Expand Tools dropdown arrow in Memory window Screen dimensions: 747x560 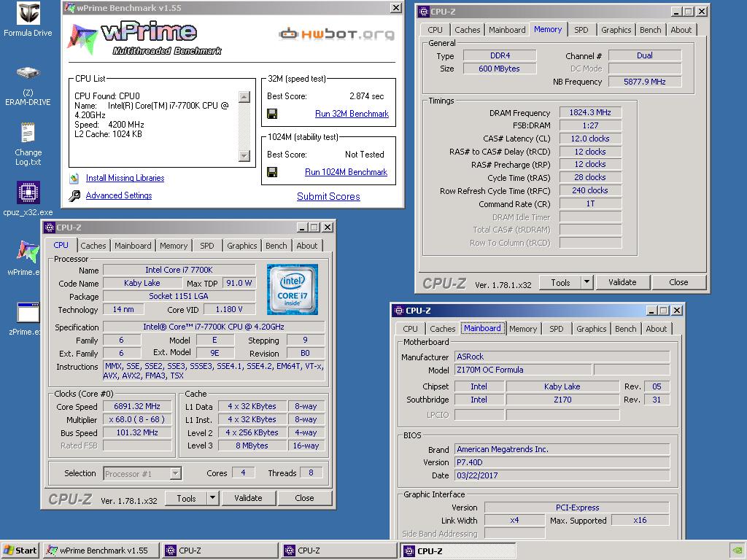click(587, 282)
